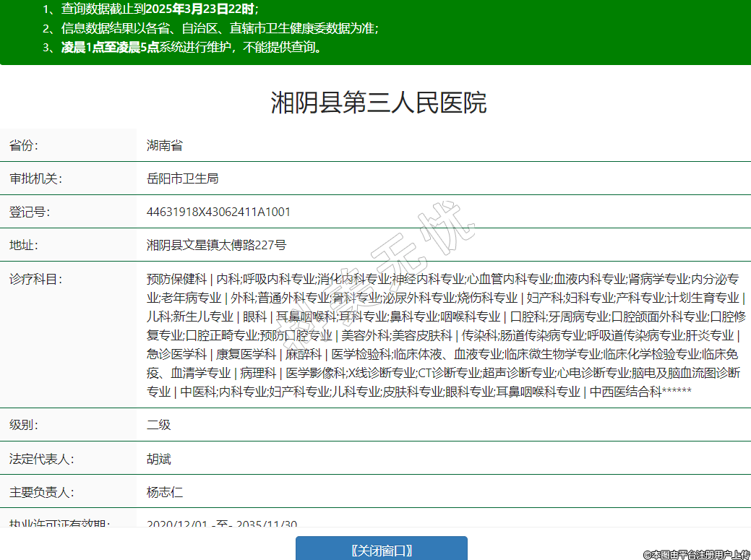Select the address 湘阴县文星镇太傅路227号
The image size is (751, 560).
click(216, 245)
